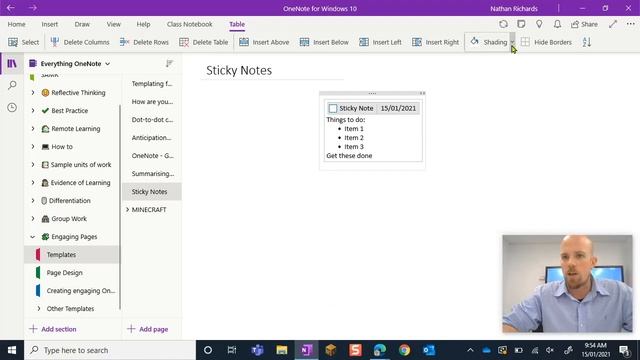
Task: Go back with the back arrow
Action: point(11,8)
